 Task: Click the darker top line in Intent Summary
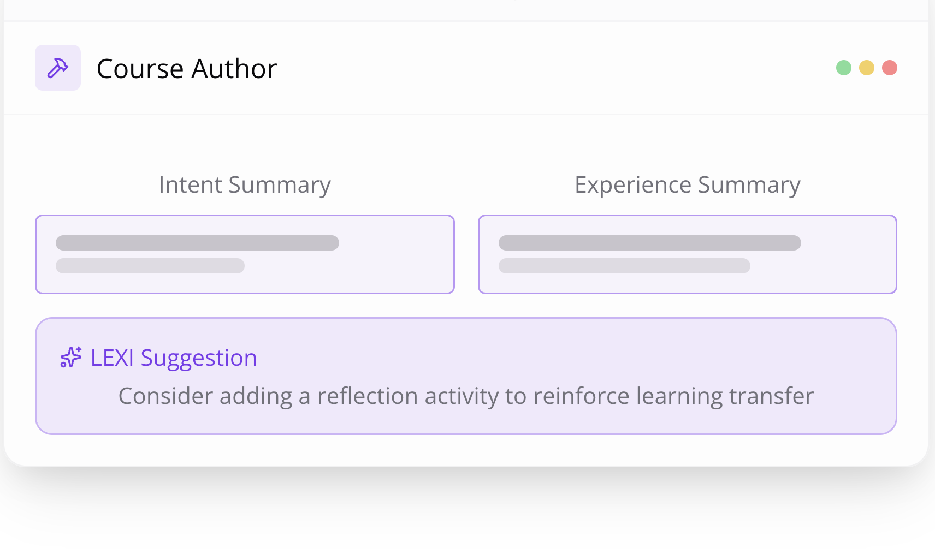pyautogui.click(x=197, y=243)
